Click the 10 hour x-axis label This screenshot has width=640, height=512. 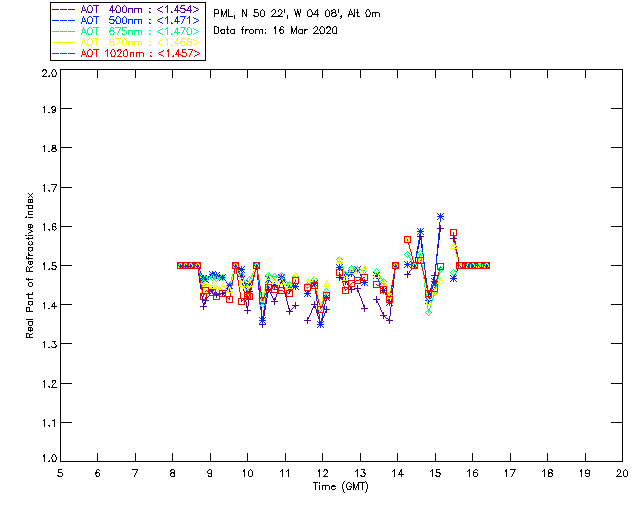pos(247,473)
